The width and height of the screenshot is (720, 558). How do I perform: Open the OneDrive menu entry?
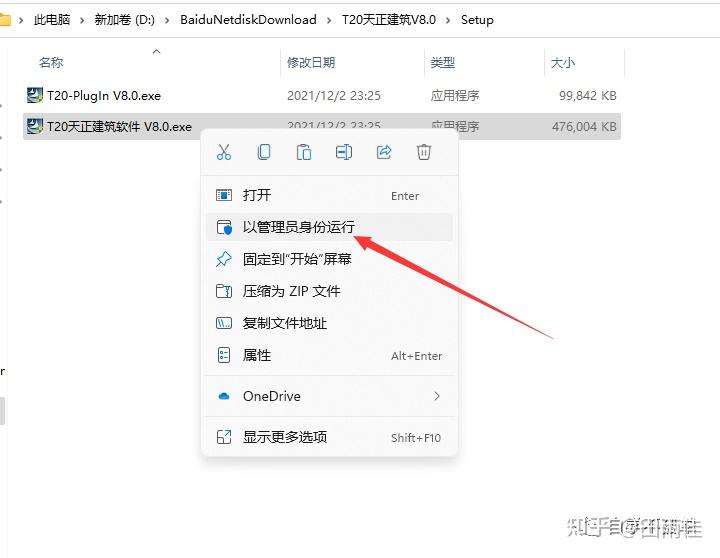[x=329, y=396]
